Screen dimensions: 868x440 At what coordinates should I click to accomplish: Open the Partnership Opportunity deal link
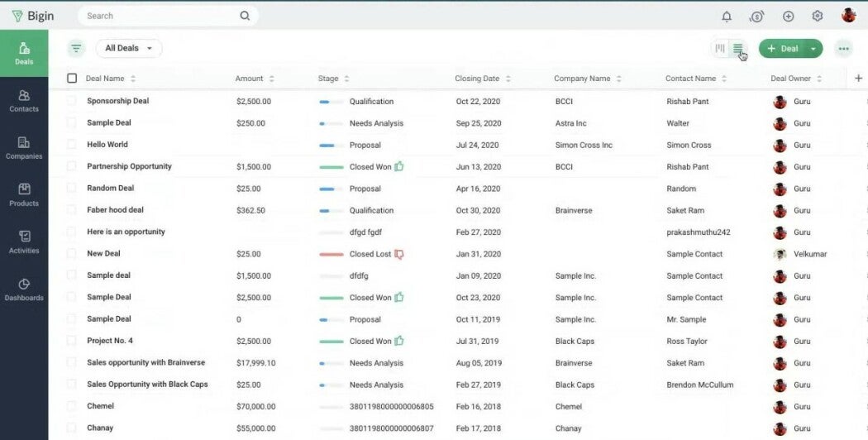click(x=129, y=166)
